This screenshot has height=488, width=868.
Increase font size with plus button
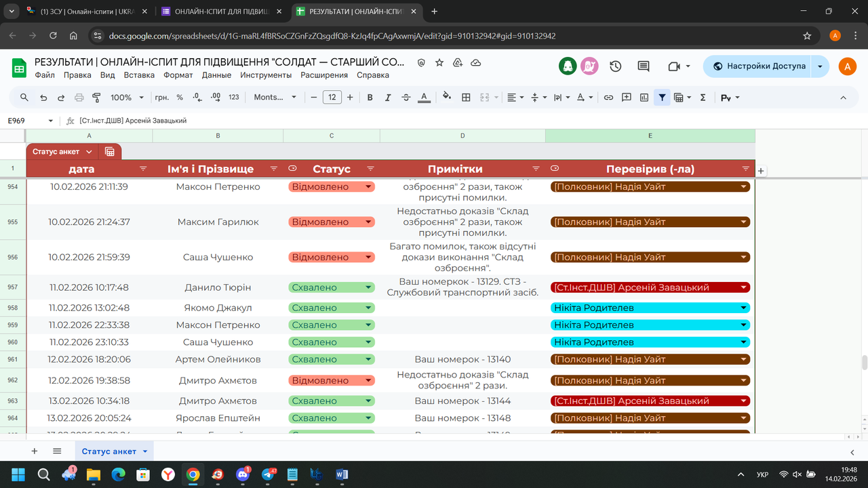coord(350,98)
